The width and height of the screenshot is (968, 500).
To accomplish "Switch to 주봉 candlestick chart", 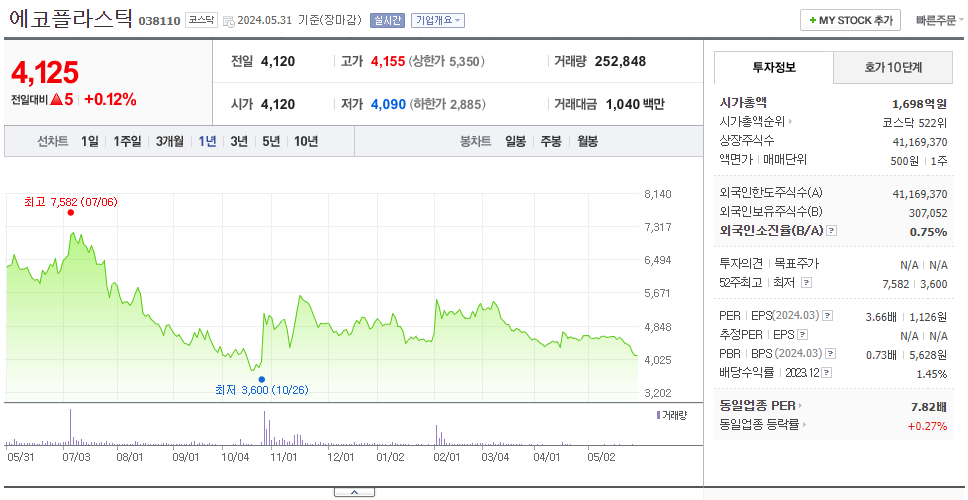I will (x=551, y=141).
